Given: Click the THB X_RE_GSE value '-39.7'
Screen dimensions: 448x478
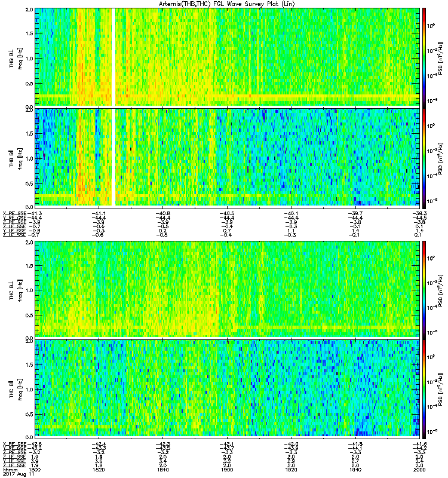Looking at the screenshot, I should (x=355, y=213).
